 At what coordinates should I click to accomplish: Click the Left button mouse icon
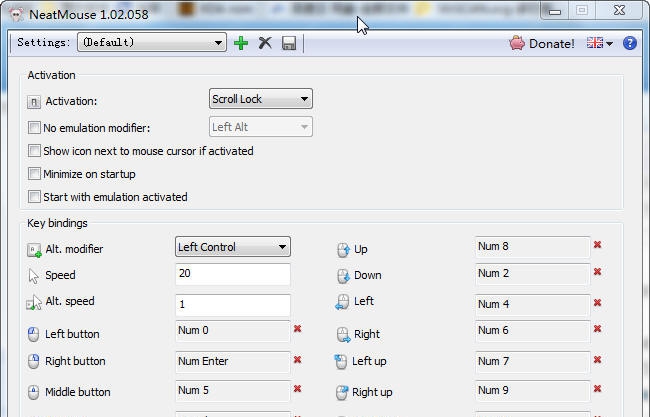pyautogui.click(x=33, y=334)
